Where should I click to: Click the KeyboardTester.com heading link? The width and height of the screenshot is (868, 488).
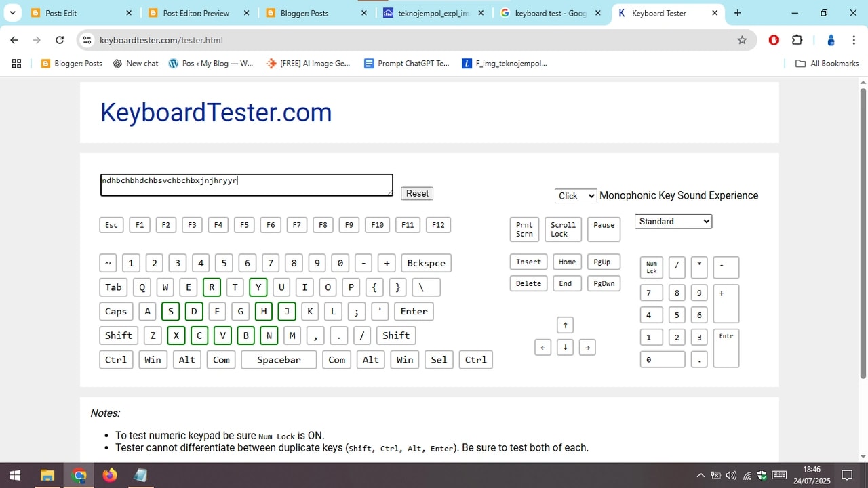point(216,113)
